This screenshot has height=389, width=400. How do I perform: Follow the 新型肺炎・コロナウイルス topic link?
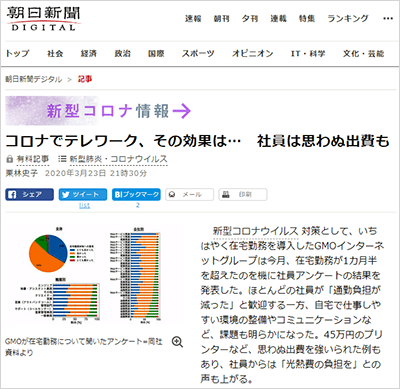coord(118,159)
